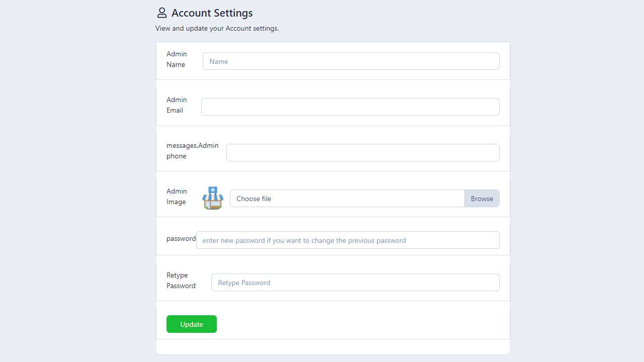Open the Choose file upload field
644x362 pixels.
[347, 199]
